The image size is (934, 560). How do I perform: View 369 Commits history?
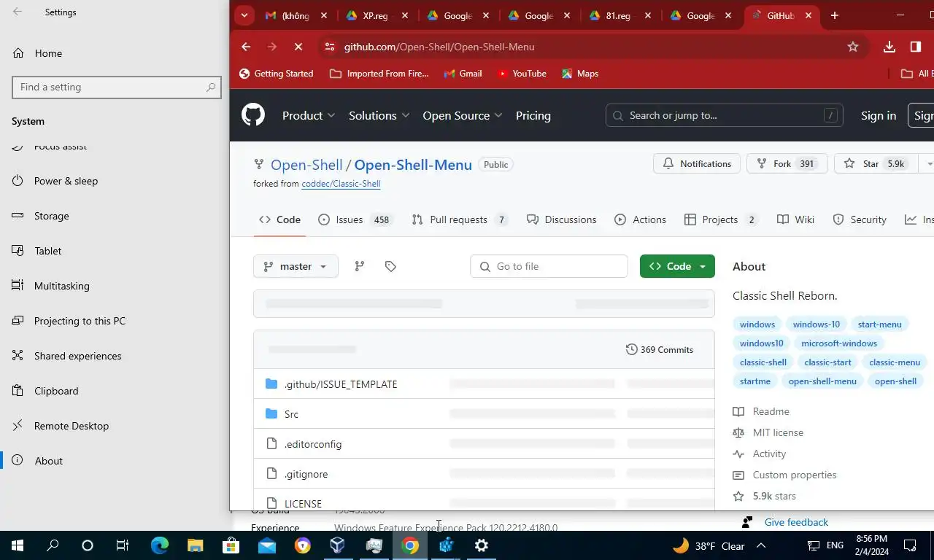click(x=660, y=350)
